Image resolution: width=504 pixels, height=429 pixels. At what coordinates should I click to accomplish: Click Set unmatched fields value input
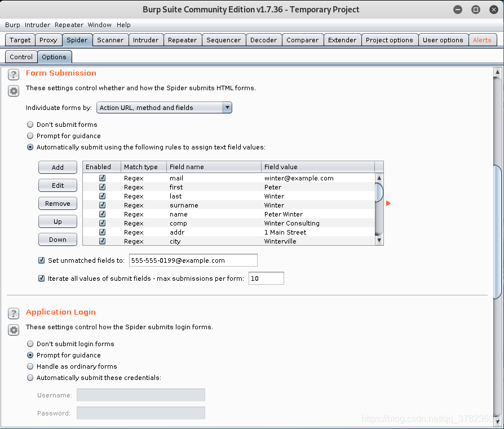[193, 260]
